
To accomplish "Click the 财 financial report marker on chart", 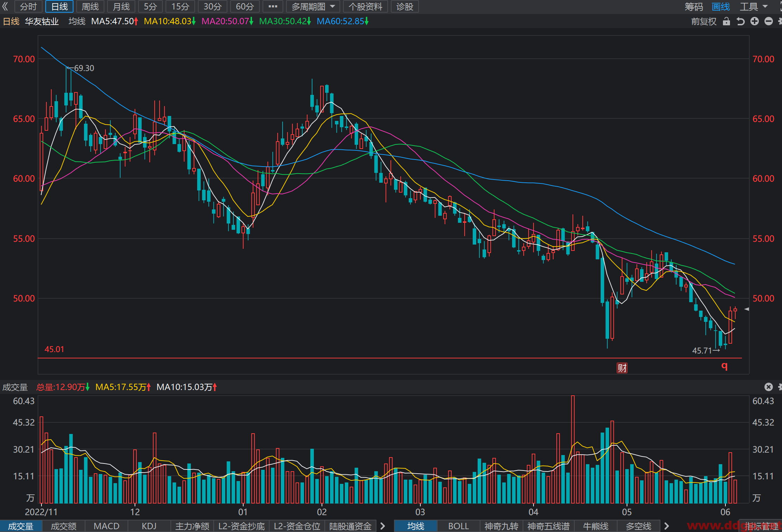I will click(x=622, y=368).
